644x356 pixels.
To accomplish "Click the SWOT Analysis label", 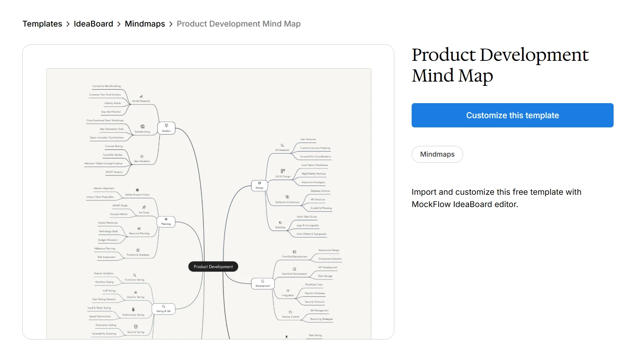I will pos(114,172).
